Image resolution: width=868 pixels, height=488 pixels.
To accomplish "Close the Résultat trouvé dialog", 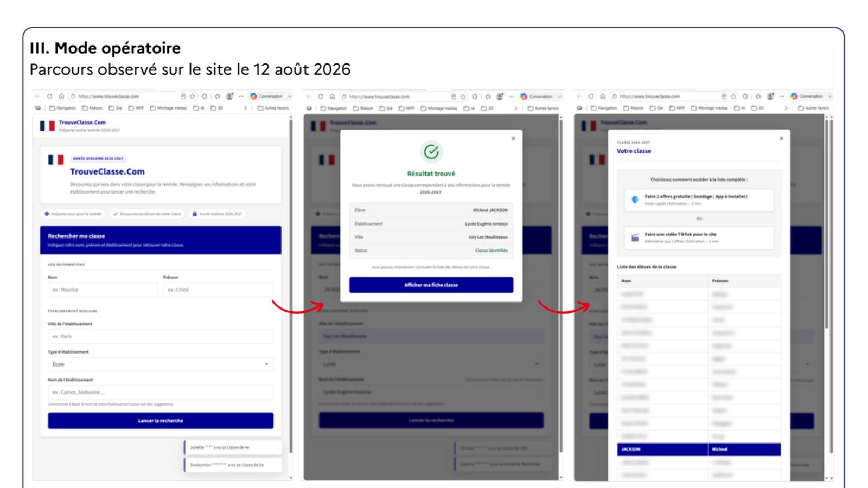I will coord(513,139).
